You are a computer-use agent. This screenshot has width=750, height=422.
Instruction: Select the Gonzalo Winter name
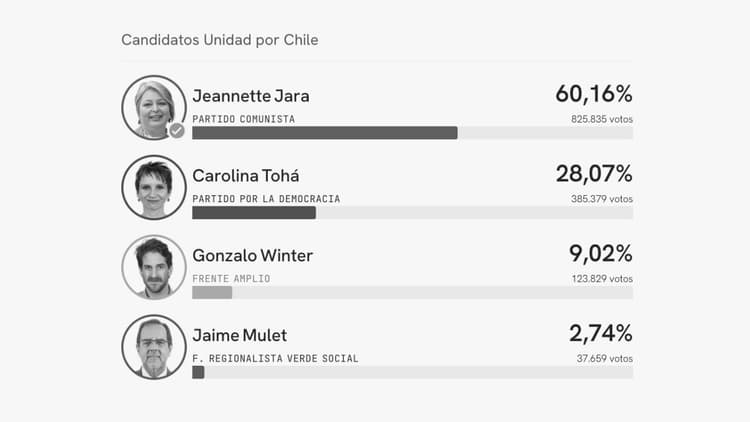coord(253,255)
